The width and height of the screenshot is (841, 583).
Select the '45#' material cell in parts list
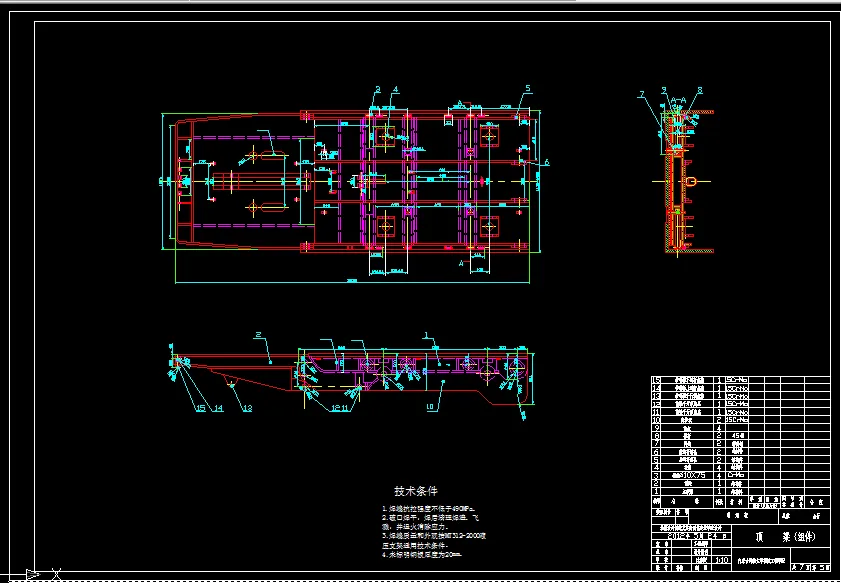click(737, 436)
